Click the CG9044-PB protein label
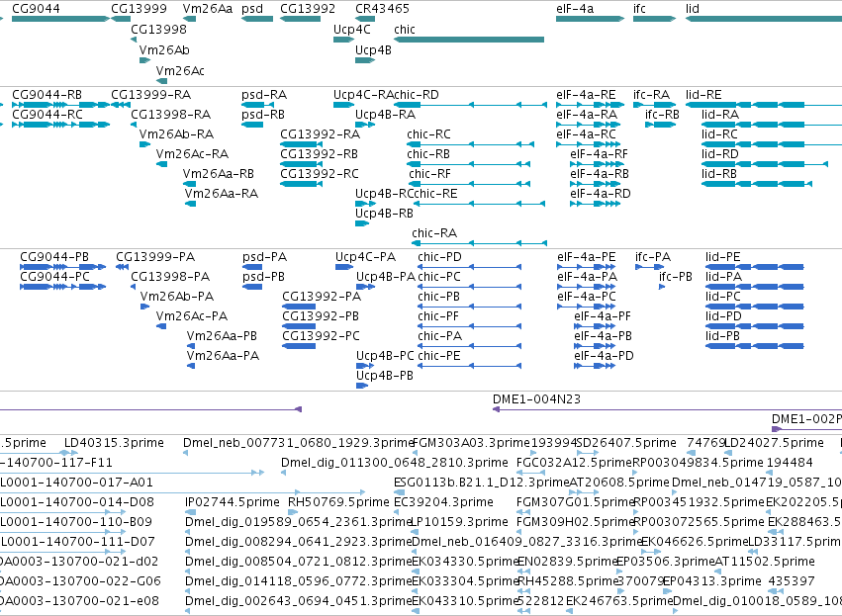The image size is (842, 616). click(x=54, y=257)
